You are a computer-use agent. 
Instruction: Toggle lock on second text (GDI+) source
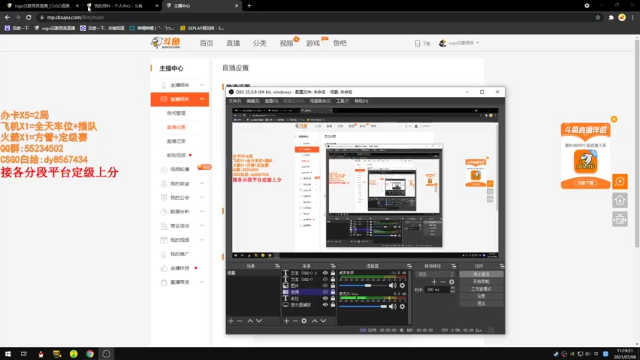[333, 279]
